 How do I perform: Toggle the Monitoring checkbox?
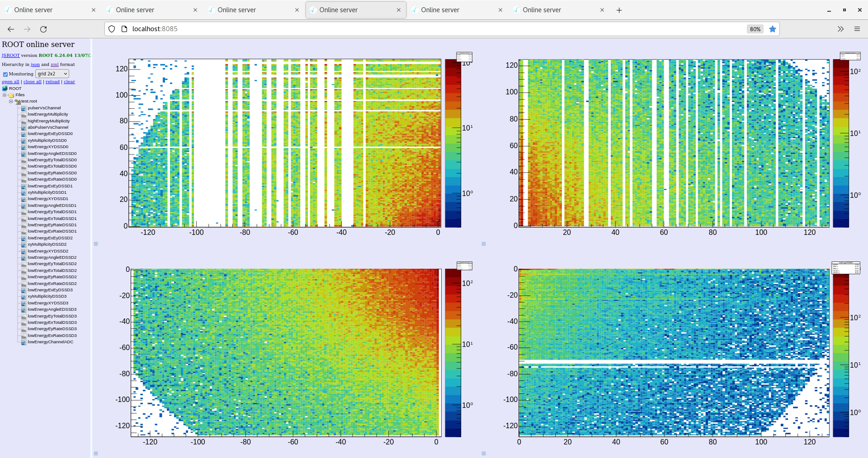(5, 74)
